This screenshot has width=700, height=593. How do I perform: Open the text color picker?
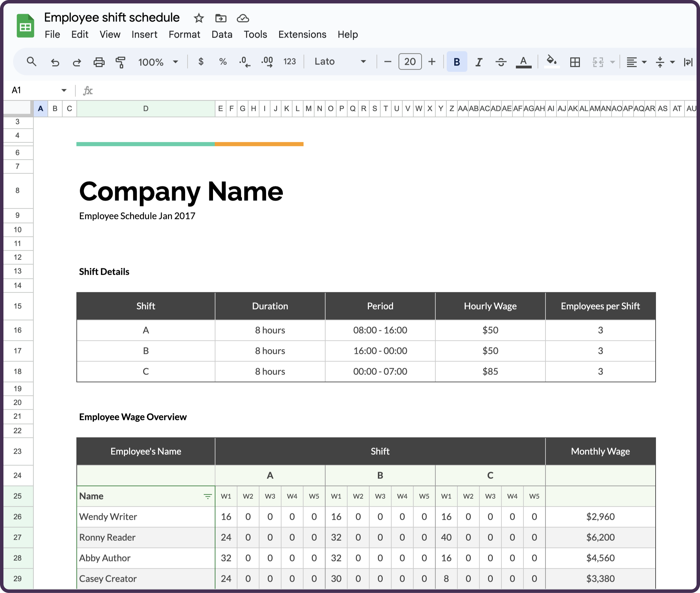523,62
